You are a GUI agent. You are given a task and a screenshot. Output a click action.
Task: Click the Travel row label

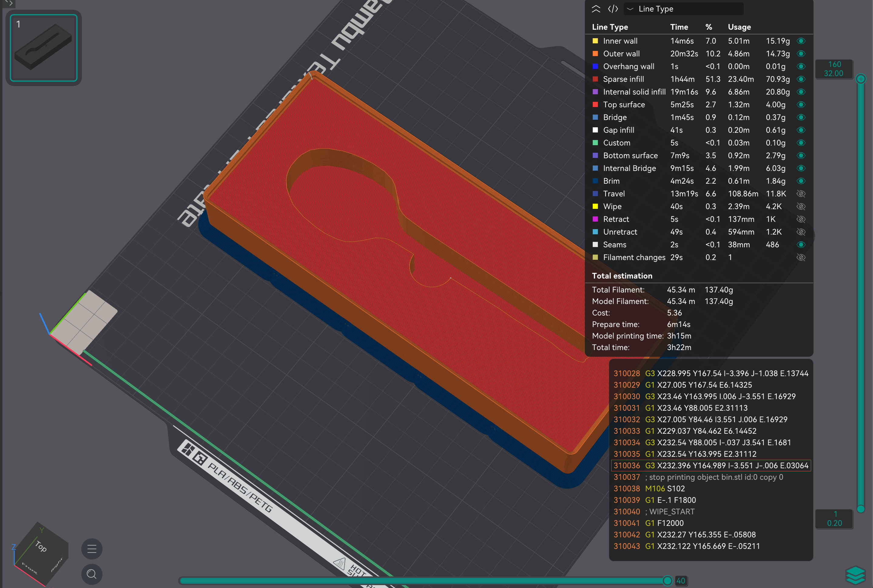click(614, 194)
